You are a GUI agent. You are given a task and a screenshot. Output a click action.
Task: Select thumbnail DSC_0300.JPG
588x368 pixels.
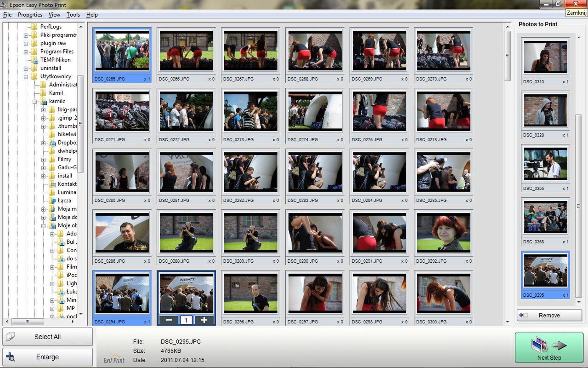click(443, 298)
